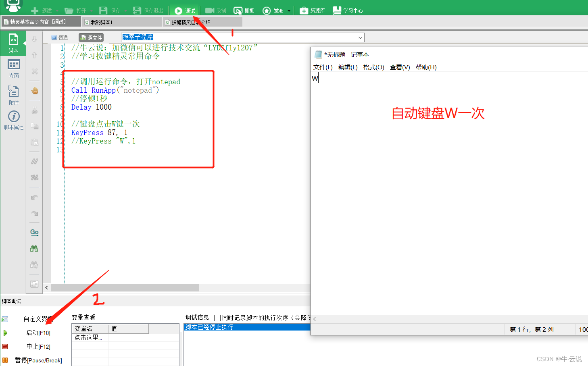
Task: Click the horizontal scrollbar left arrow in editor
Action: tap(47, 287)
